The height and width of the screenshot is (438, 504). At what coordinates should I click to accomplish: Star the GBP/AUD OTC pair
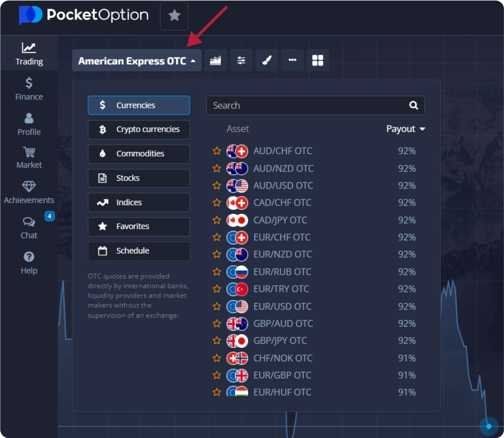(x=217, y=324)
